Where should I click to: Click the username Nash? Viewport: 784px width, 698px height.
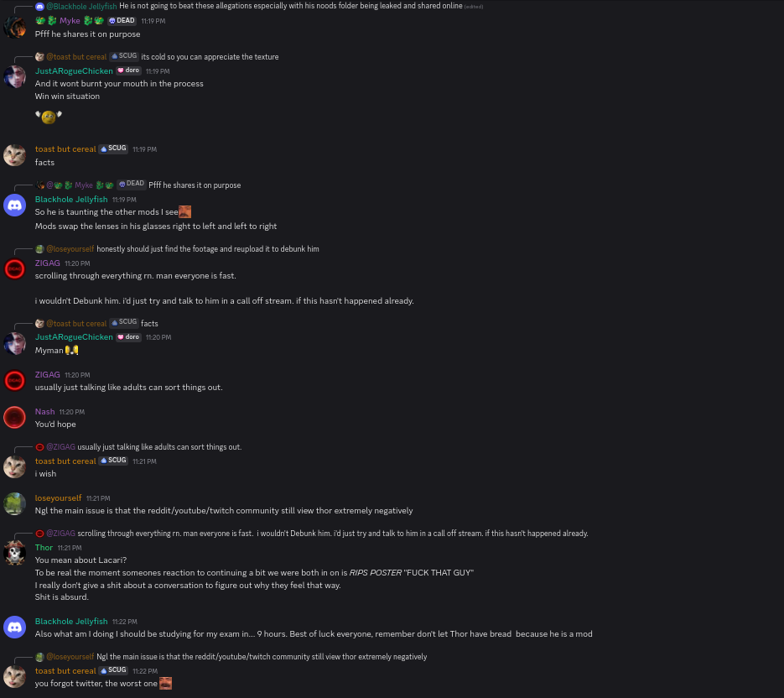44,411
